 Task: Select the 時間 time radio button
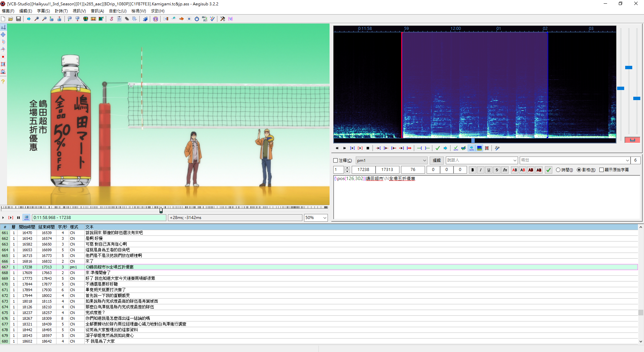558,170
